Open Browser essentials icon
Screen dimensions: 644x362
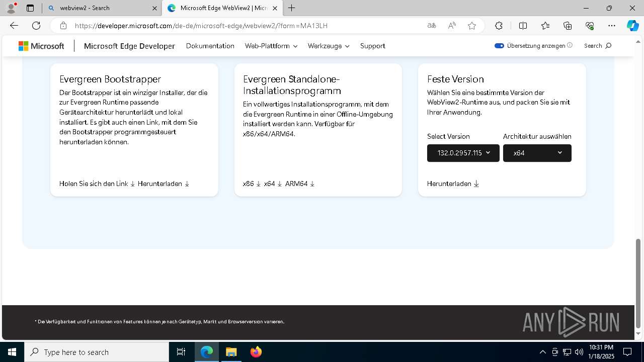click(x=590, y=26)
